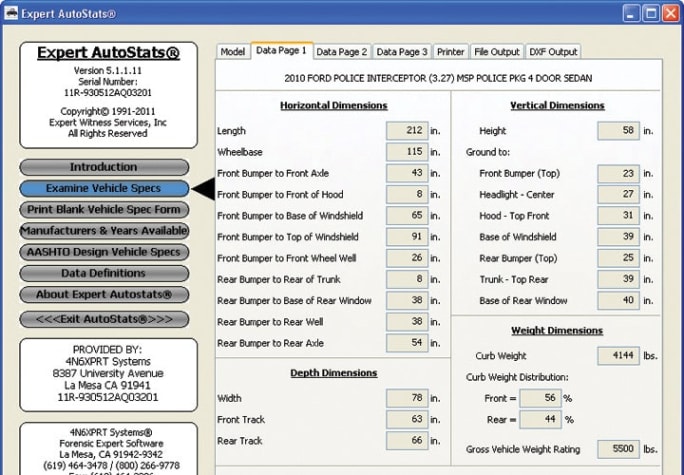684x475 pixels.
Task: View Data Definitions
Action: click(x=104, y=273)
